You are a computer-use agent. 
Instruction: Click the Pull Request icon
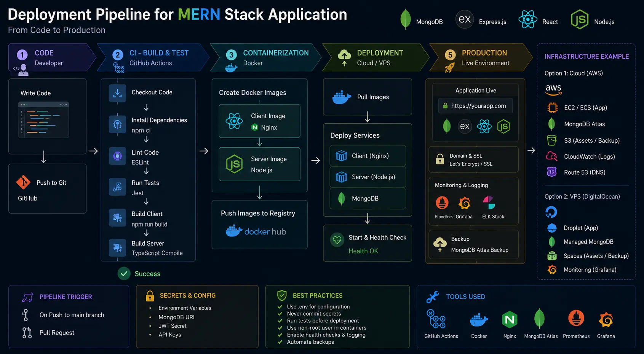[x=27, y=333]
